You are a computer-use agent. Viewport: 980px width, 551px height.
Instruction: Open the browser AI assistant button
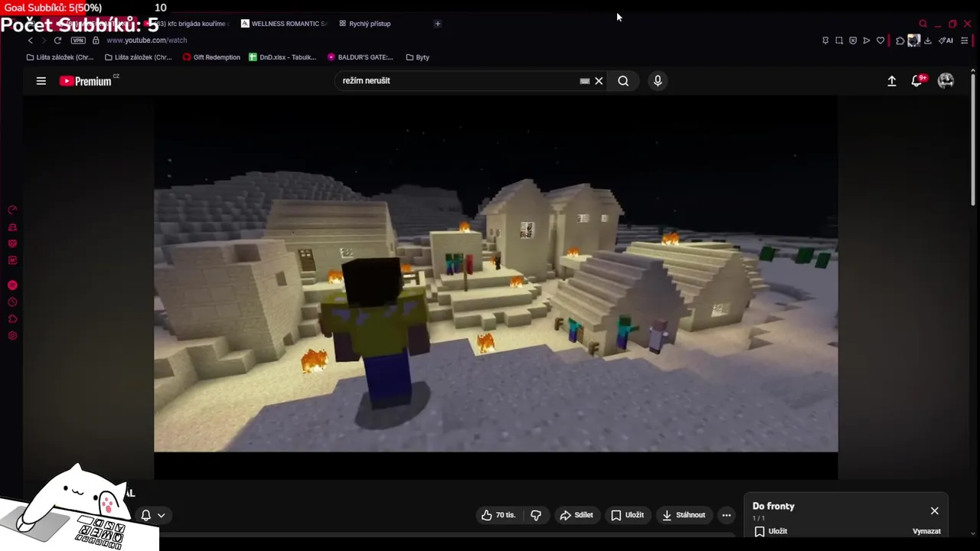pos(946,41)
